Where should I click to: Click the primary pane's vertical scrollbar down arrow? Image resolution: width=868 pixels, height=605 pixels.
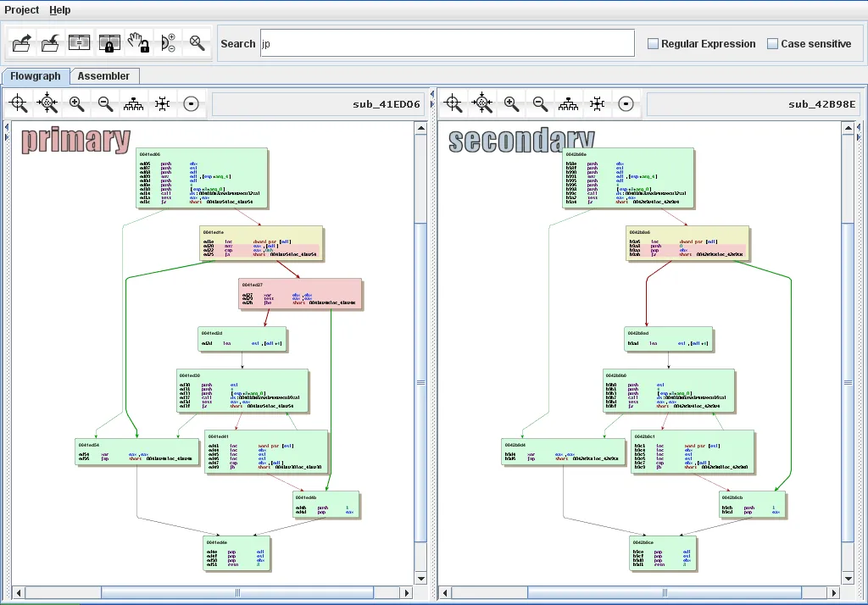coord(420,578)
